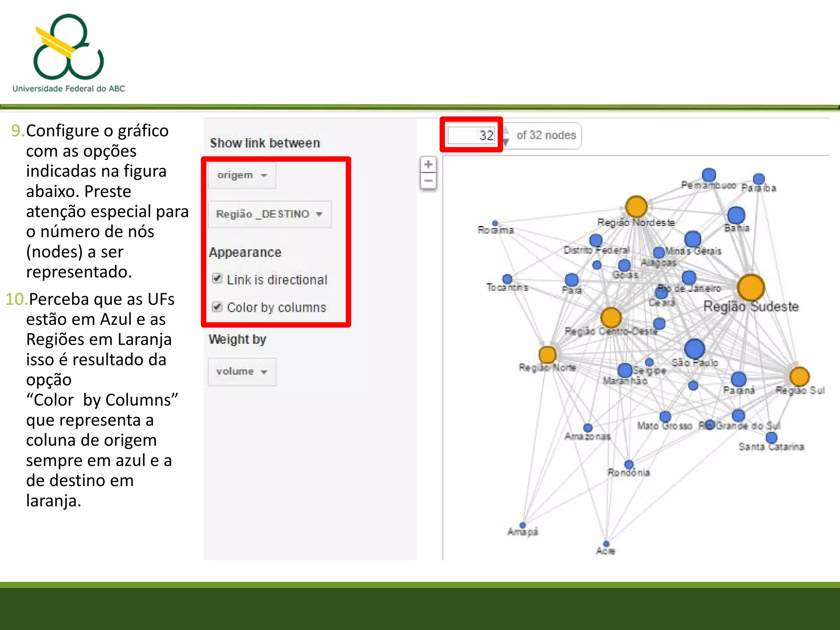Toggle the Color by columns checkbox

pos(217,306)
